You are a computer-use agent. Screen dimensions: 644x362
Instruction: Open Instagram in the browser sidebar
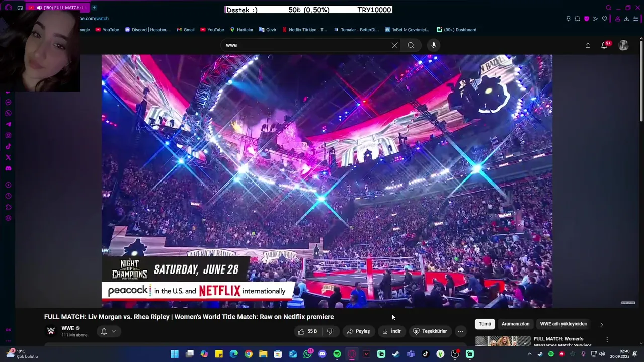[x=8, y=135]
